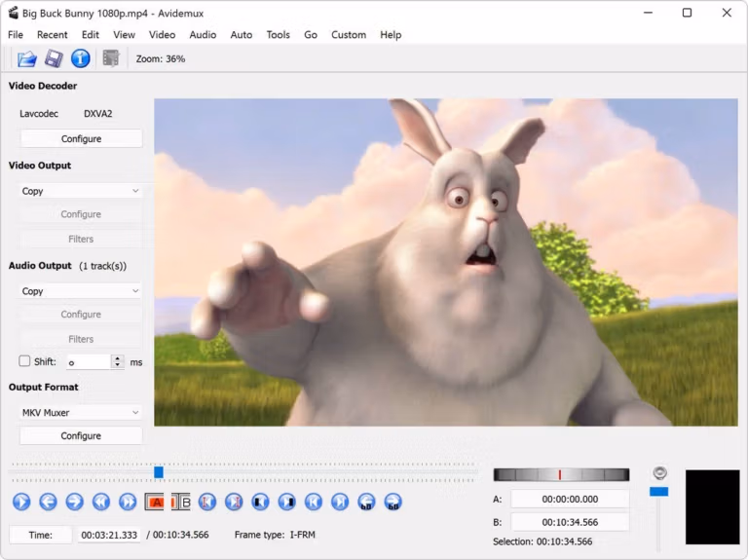
Task: Go to last frame icon
Action: (340, 502)
